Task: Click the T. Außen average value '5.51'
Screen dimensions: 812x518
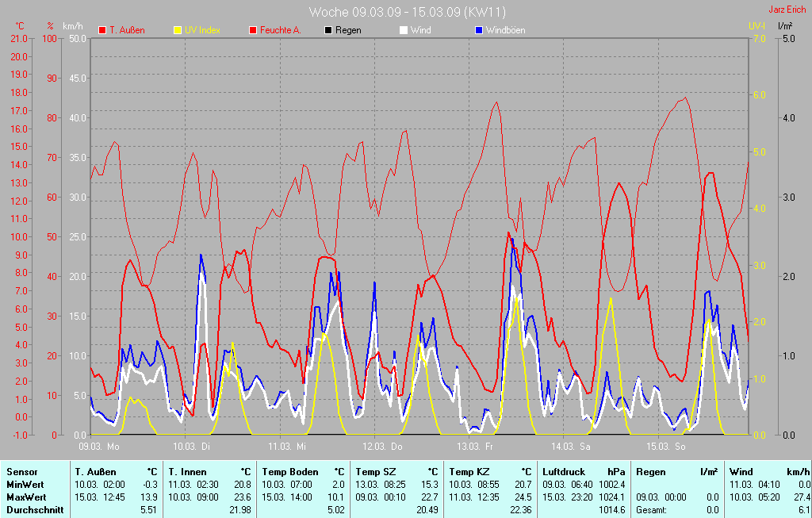Action: coord(148,510)
